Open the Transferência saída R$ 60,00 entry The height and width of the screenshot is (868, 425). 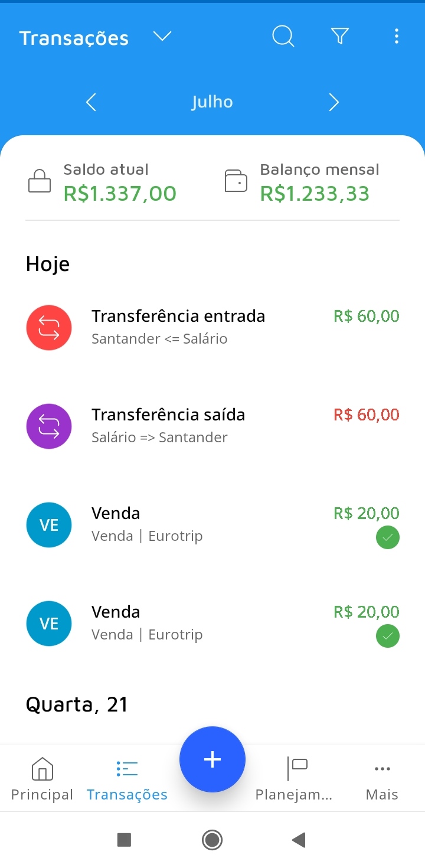pos(212,426)
